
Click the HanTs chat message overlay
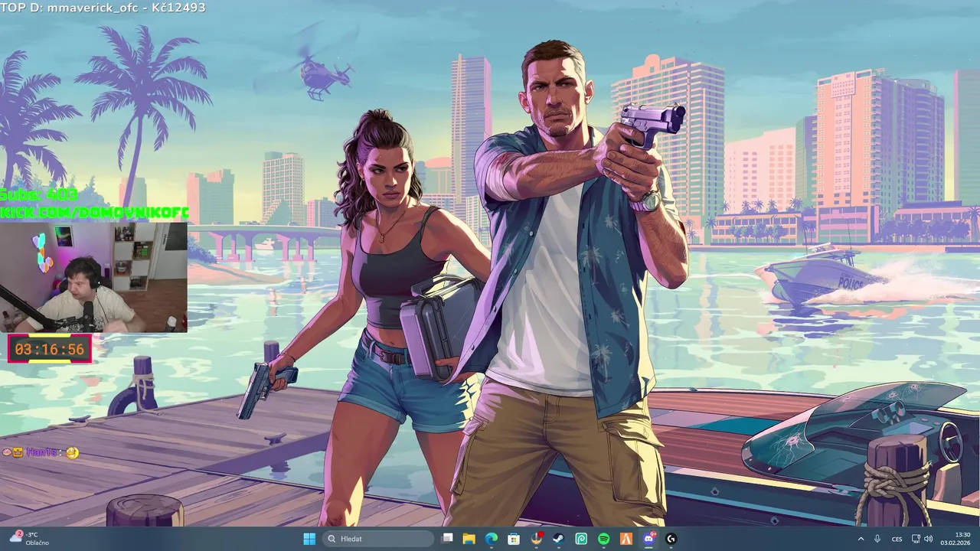pyautogui.click(x=41, y=452)
